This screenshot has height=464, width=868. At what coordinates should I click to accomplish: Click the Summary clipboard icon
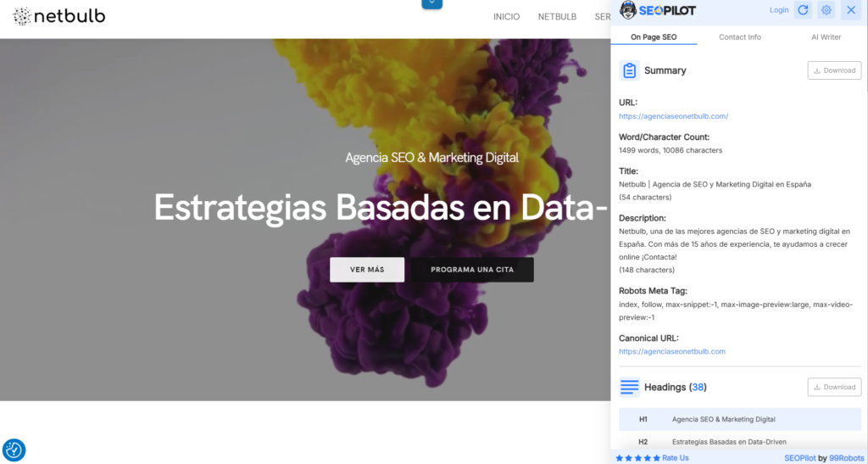[630, 70]
